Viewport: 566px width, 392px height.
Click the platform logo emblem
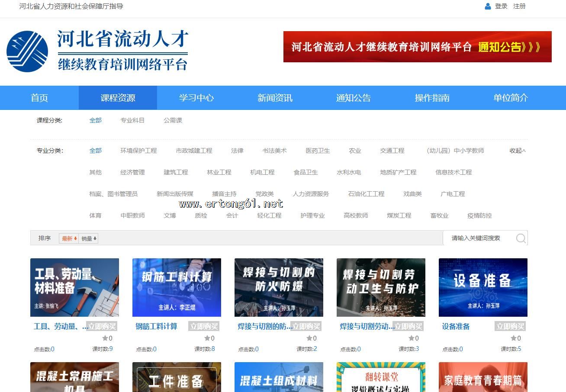[x=27, y=51]
